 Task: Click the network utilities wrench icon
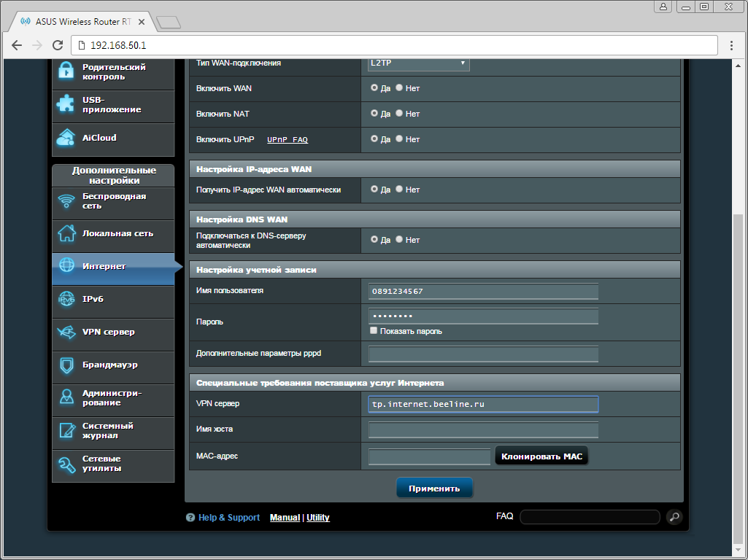pos(66,464)
